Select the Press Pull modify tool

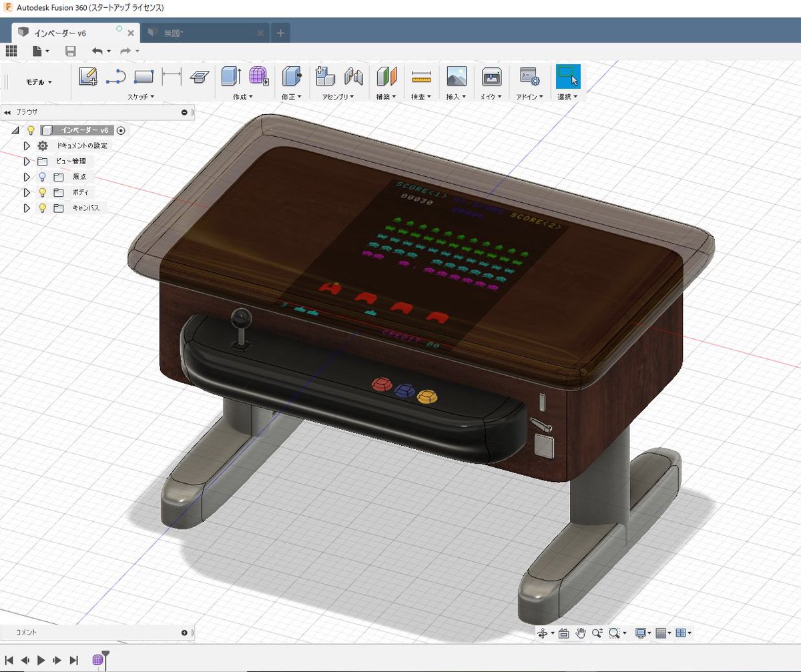point(292,76)
